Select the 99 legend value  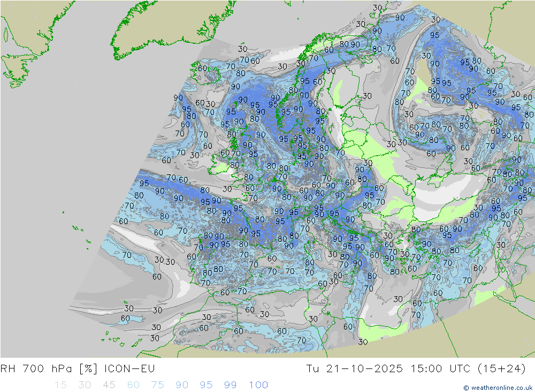[230, 385]
